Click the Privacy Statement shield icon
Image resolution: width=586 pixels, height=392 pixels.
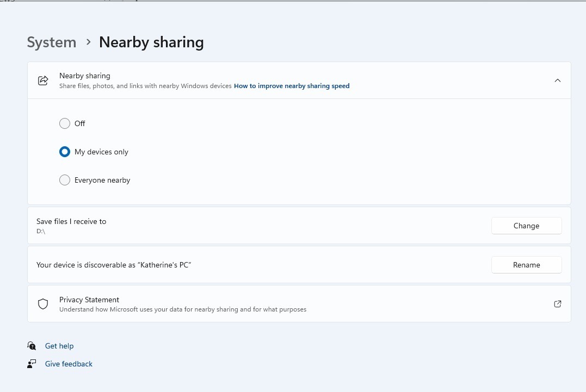coord(43,304)
